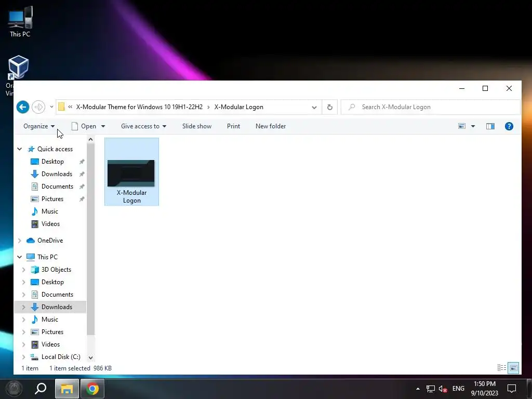Expand Documents under This PC
The height and width of the screenshot is (399, 532).
coord(23,295)
